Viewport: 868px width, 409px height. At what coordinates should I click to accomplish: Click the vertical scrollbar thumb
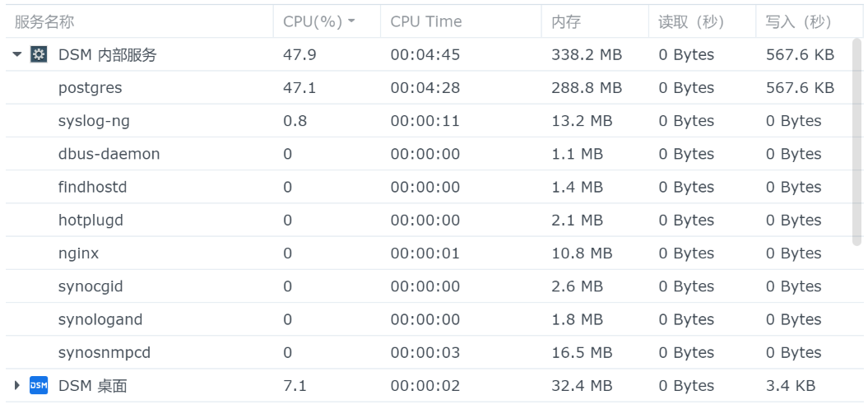pyautogui.click(x=857, y=142)
